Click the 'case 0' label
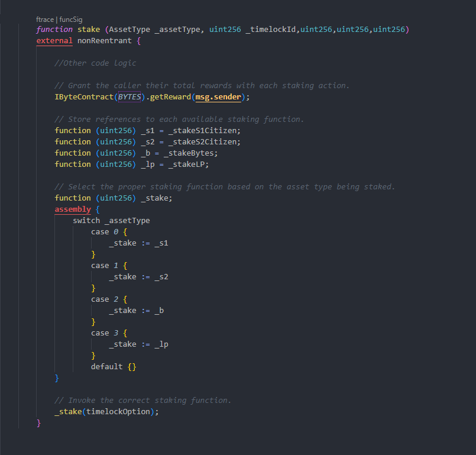Screen dimensions: 476x455 (105, 232)
